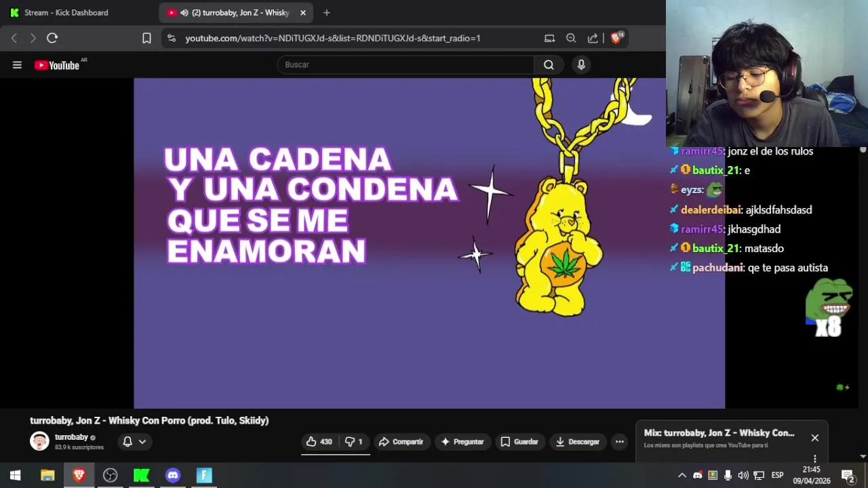
Task: Start voice search with microphone
Action: tap(581, 64)
